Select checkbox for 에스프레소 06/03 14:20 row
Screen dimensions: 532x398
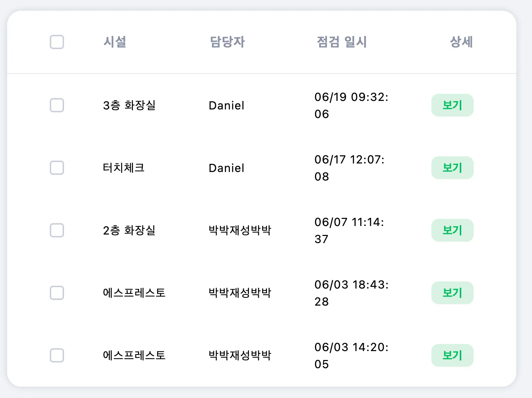tap(57, 355)
